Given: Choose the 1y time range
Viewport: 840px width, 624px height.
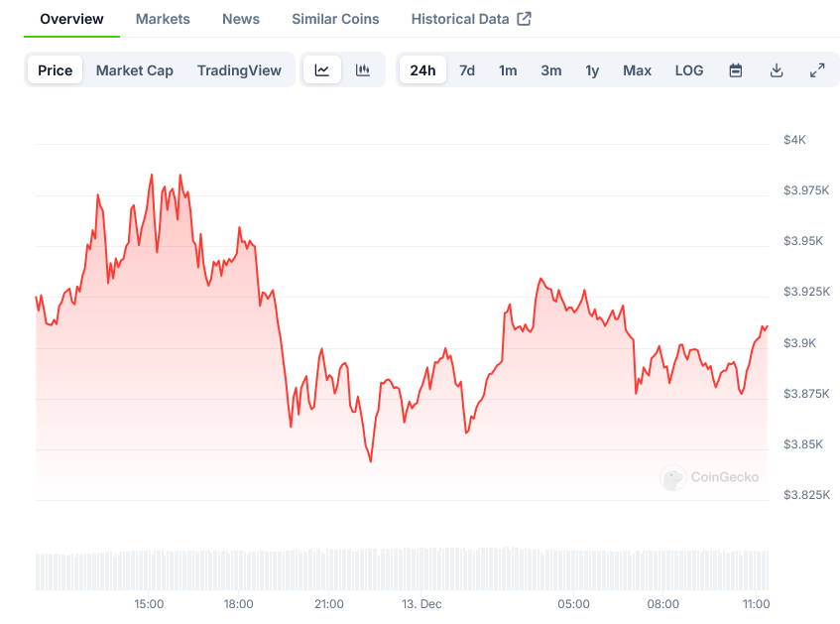Looking at the screenshot, I should click(592, 70).
